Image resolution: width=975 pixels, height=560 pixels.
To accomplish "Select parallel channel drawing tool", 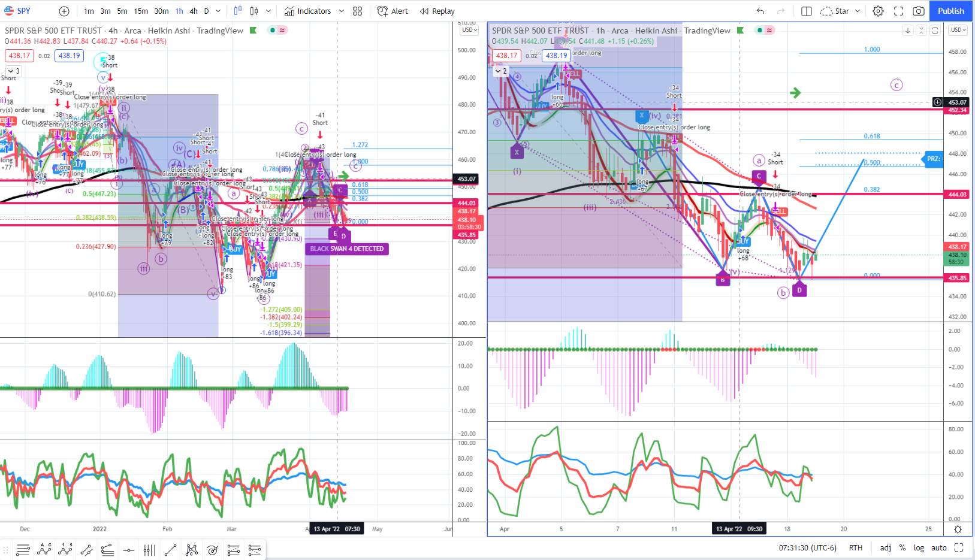I will [86, 549].
